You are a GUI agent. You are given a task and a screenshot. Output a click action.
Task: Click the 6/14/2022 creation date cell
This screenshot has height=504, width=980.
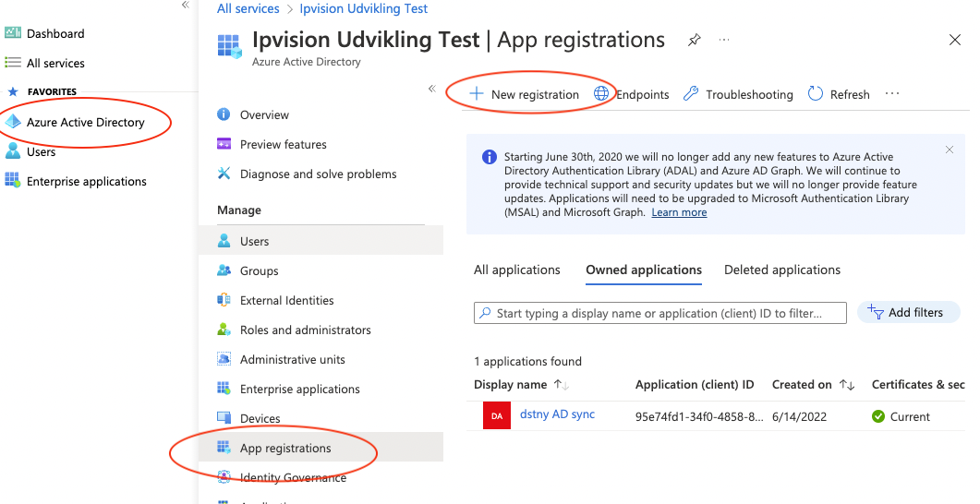tap(799, 416)
